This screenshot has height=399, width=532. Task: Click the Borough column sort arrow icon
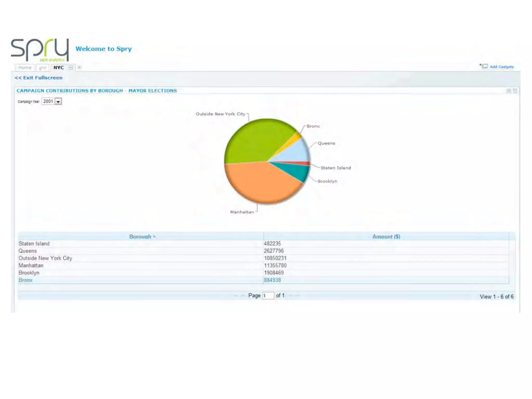[x=154, y=236]
